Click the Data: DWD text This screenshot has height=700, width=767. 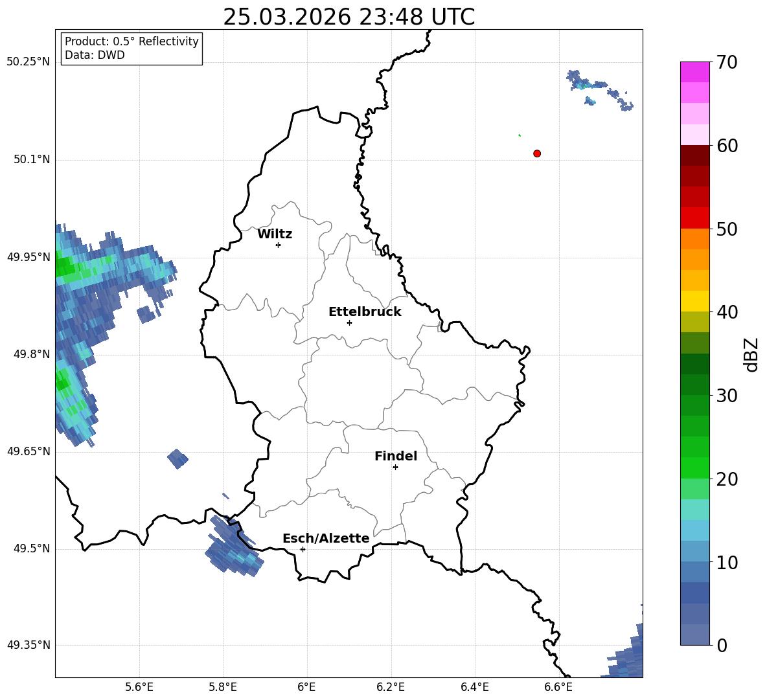click(x=95, y=55)
